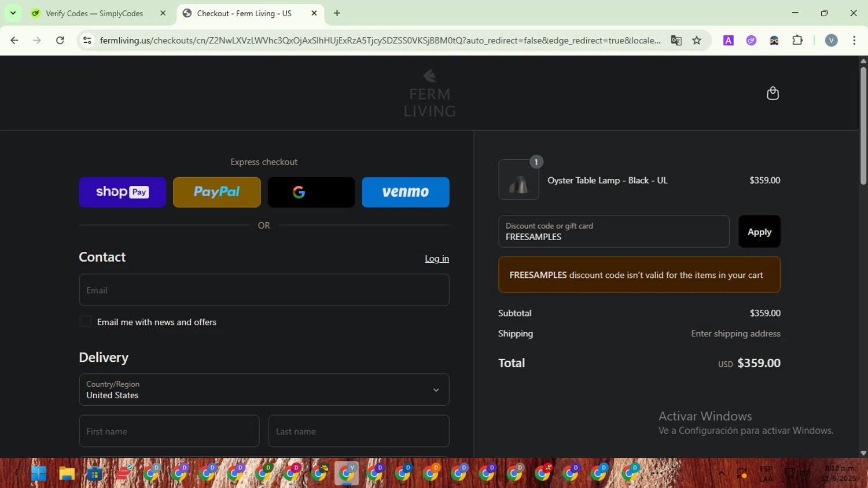Click the Ferm Living logo
Screen dimensions: 868x488
429,93
